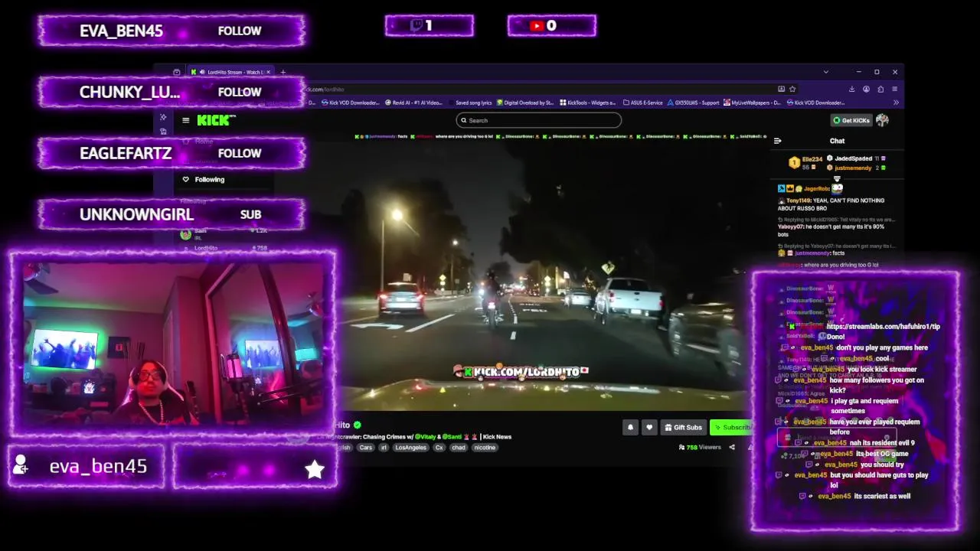Click the add-follower person icon
Viewport: 980px width, 551px height.
pos(21,465)
